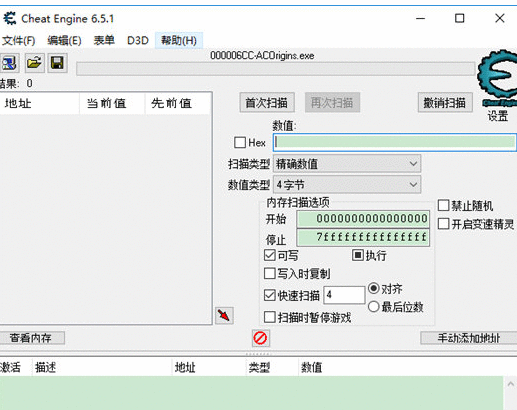
Task: Click the scan progress bar
Action: coord(275,68)
